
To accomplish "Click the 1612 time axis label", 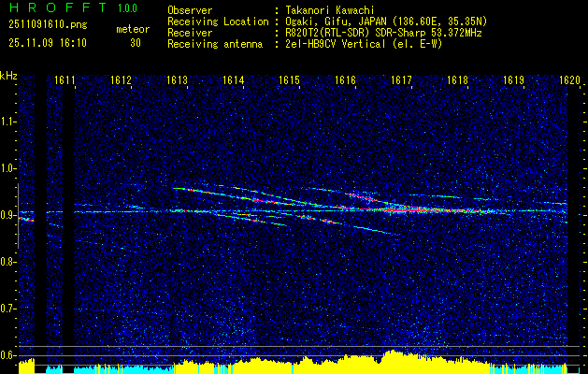I will pos(122,80).
